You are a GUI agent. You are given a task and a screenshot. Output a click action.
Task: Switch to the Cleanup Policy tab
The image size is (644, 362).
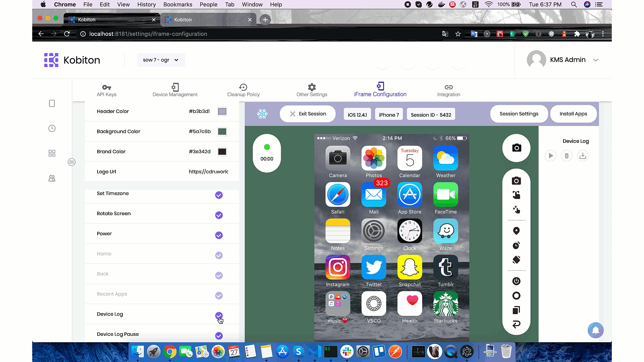click(x=243, y=90)
